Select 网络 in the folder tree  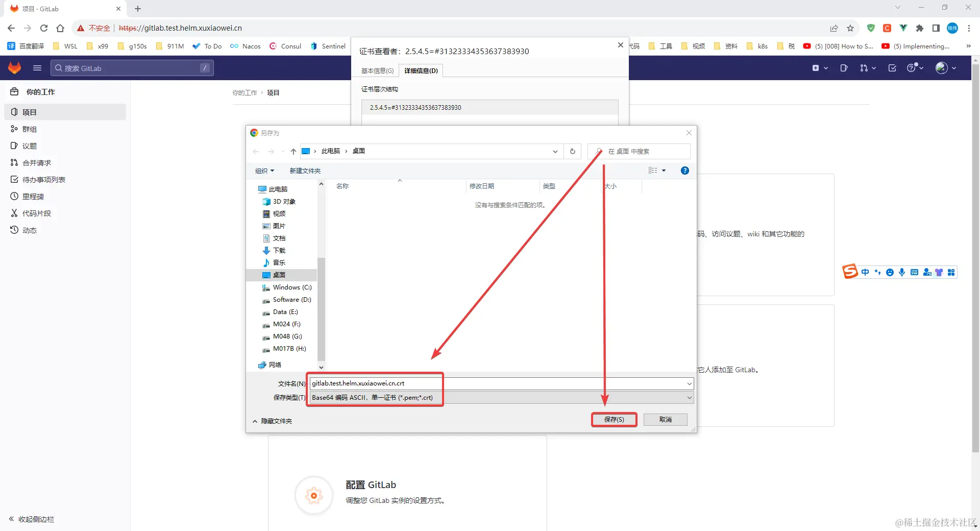[x=270, y=365]
